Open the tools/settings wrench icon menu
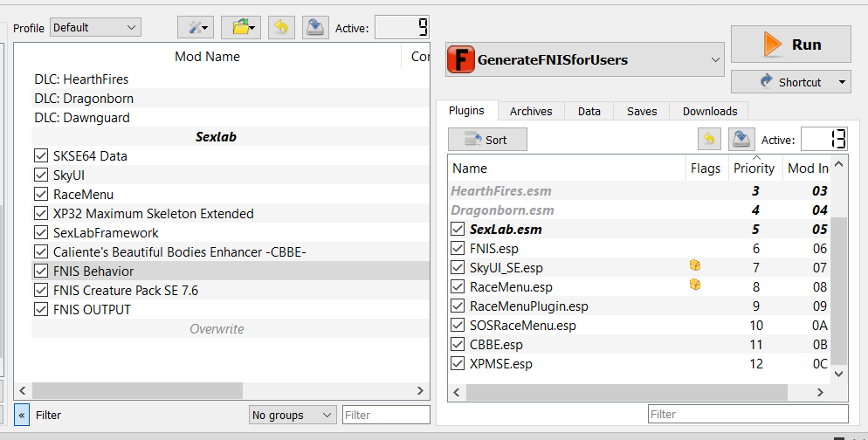 coord(196,27)
